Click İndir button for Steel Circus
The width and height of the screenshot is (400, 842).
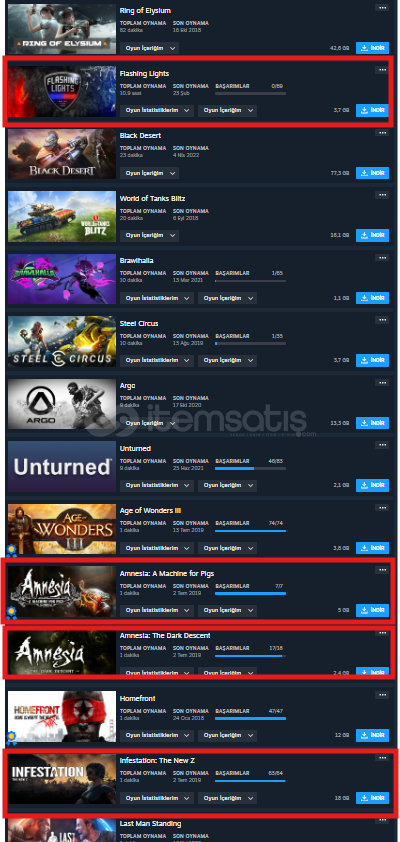click(x=372, y=360)
